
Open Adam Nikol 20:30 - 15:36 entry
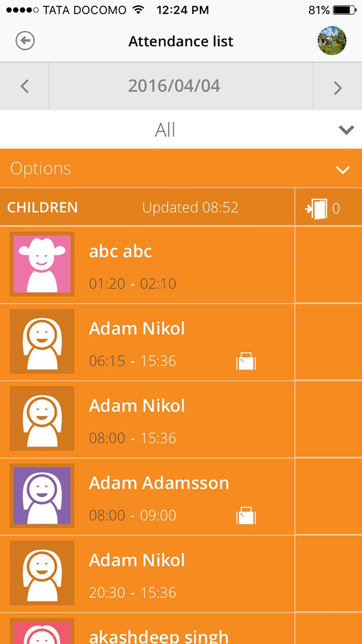coord(147,574)
